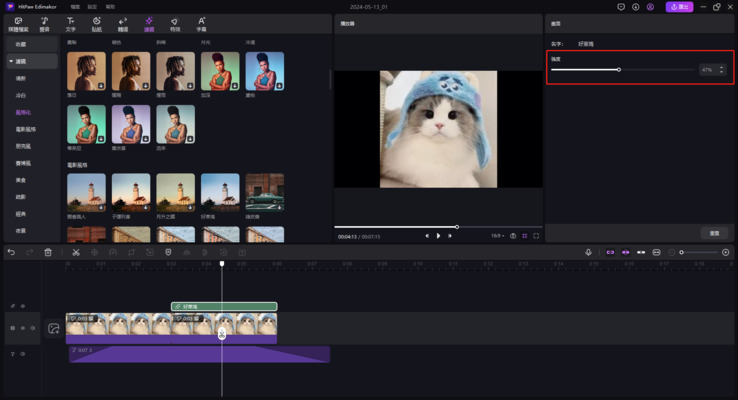Image resolution: width=738 pixels, height=400 pixels.
Task: Download the first dreadlocks man filter via its badge
Action: [101, 86]
